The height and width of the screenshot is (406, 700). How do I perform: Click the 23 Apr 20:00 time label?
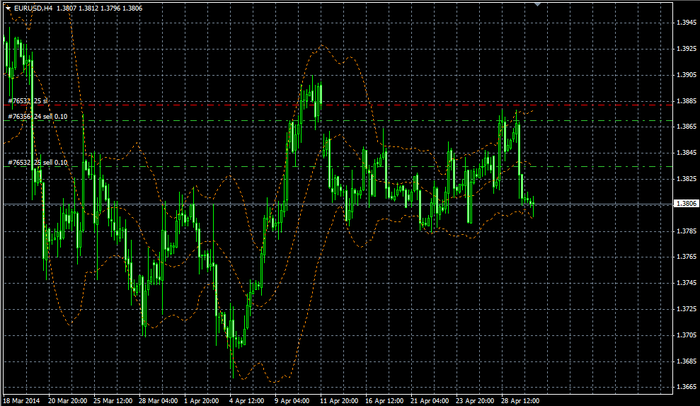pos(475,401)
